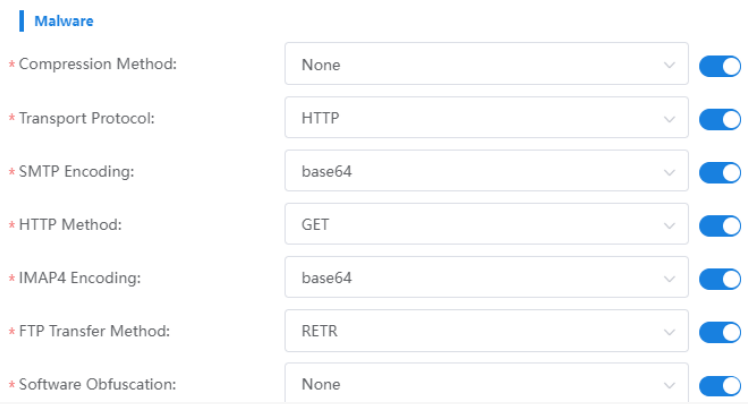
Task: Disable the IMAP4 Encoding toggle
Action: (x=719, y=278)
